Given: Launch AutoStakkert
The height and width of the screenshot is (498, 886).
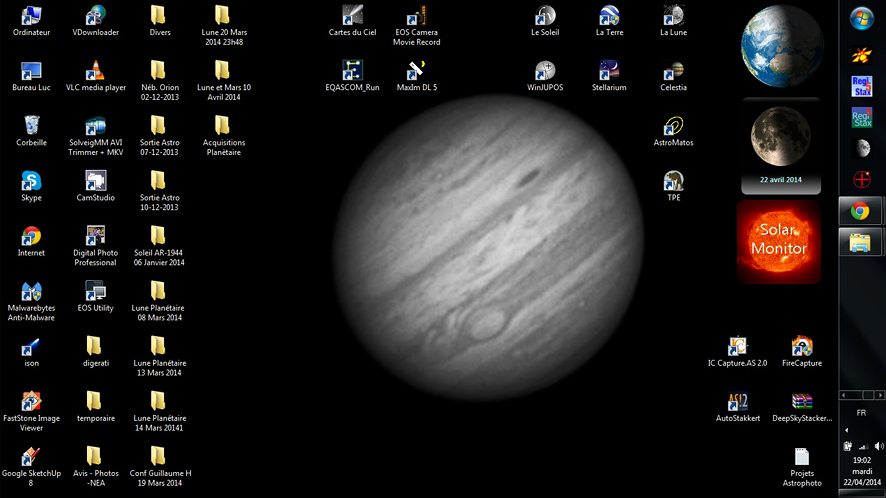Looking at the screenshot, I should point(737,407).
